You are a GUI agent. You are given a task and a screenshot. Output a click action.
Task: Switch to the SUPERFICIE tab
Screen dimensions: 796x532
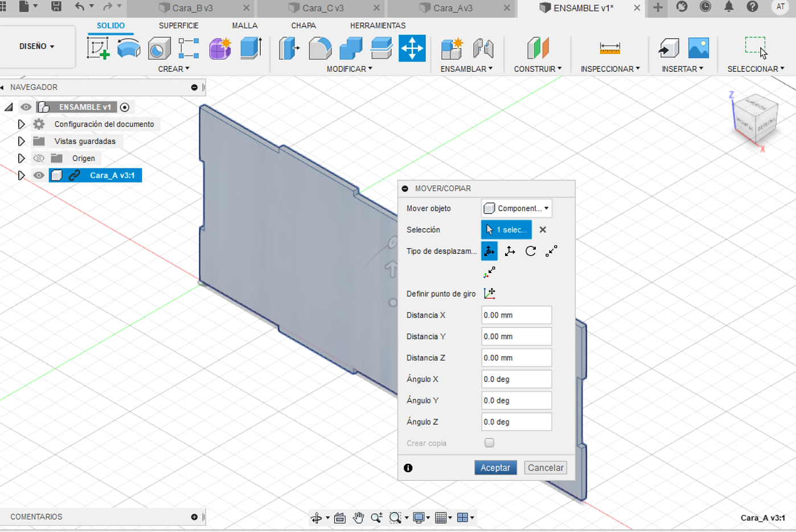coord(179,26)
